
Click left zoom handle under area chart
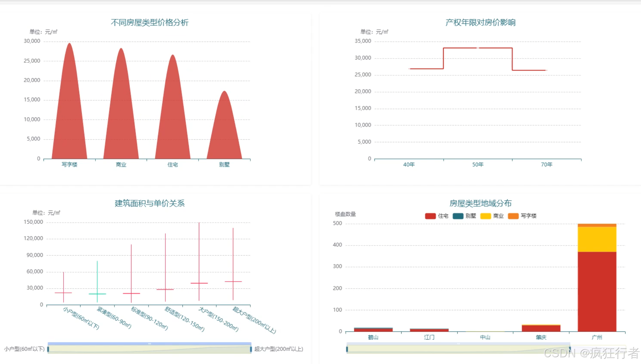coord(48,349)
